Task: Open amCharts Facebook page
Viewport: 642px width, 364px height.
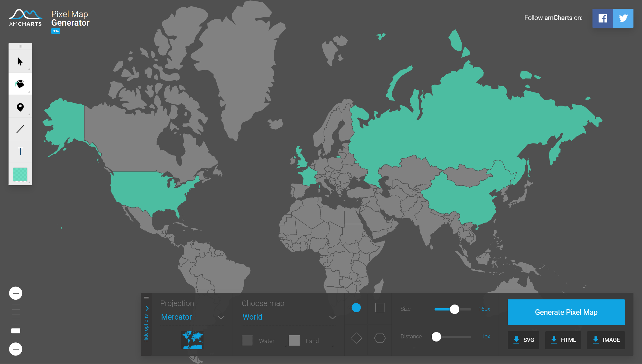Action: tap(602, 18)
